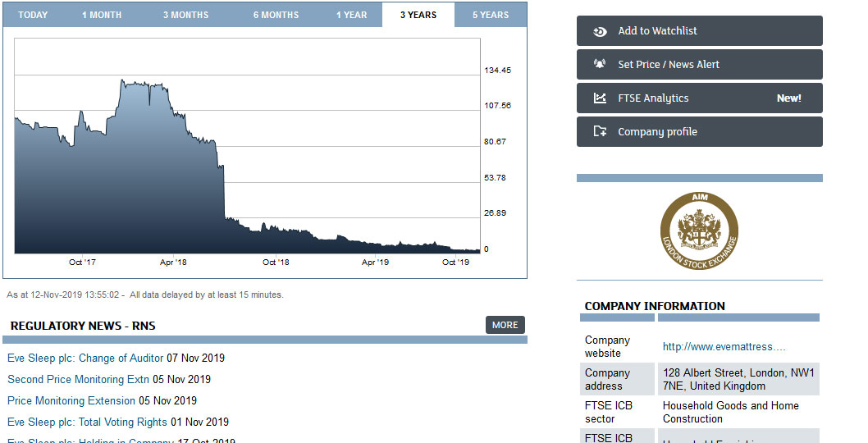
Task: Show the 6 MONTHS price chart
Action: (276, 15)
